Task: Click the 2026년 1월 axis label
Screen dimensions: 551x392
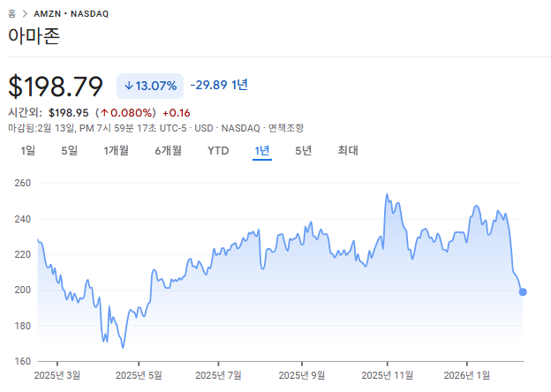Action: tap(466, 375)
